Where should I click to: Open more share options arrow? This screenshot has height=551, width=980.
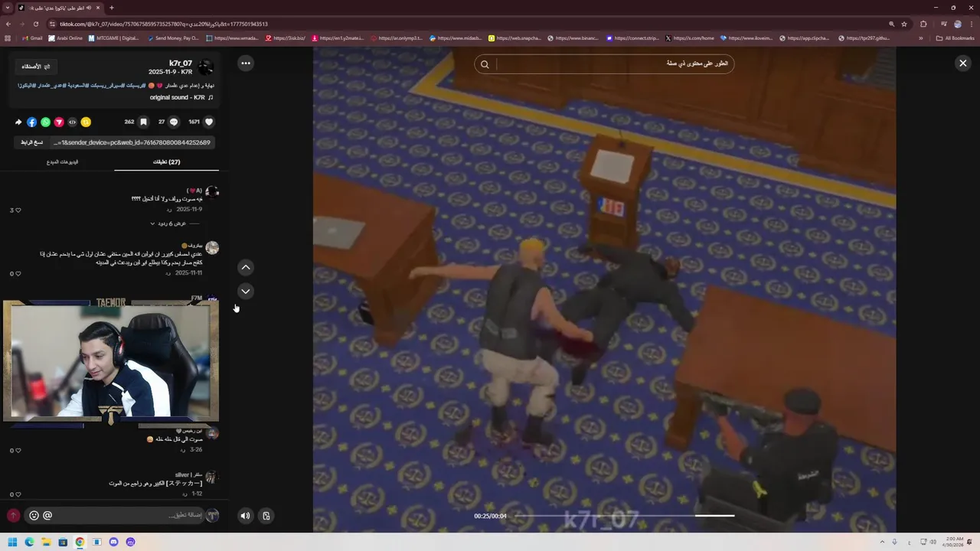[18, 122]
